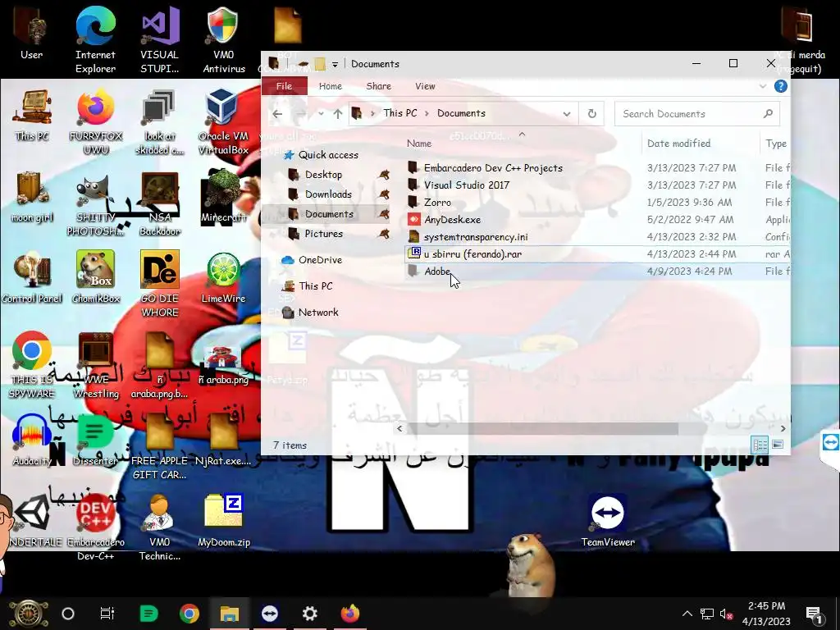Open SHITTY PHOTOSH... GIMP shortcut
The height and width of the screenshot is (630, 840).
[x=95, y=204]
